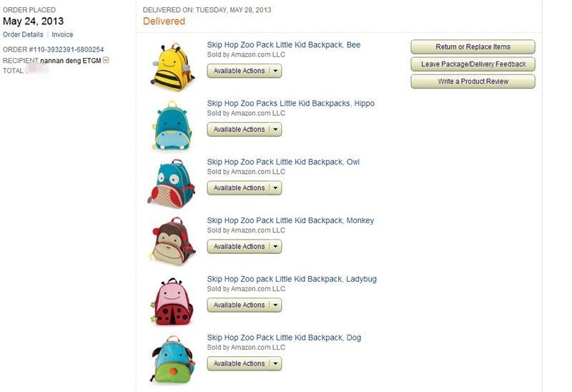Viewport: 572px width, 392px height.
Task: Open Available Actions for the Owl backpack
Action: point(245,188)
